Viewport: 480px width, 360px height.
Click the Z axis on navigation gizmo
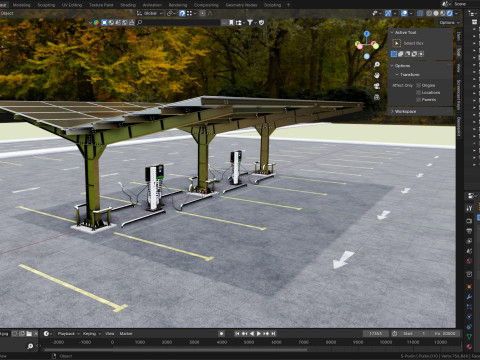(367, 34)
